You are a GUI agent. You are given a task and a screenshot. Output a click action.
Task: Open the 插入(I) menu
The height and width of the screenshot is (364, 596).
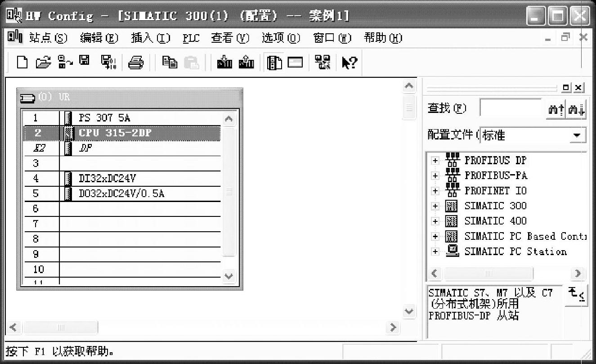[151, 38]
